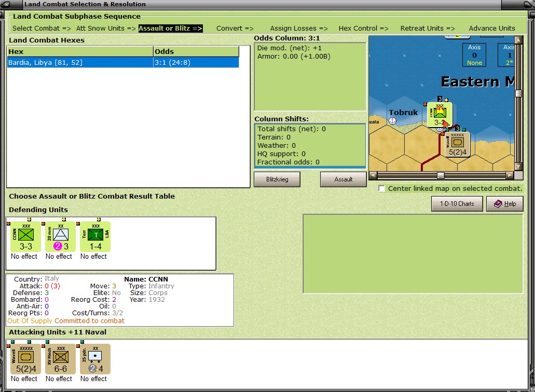Select the 25 pdr artillery attacking counter
The image size is (535, 392).
(95, 359)
